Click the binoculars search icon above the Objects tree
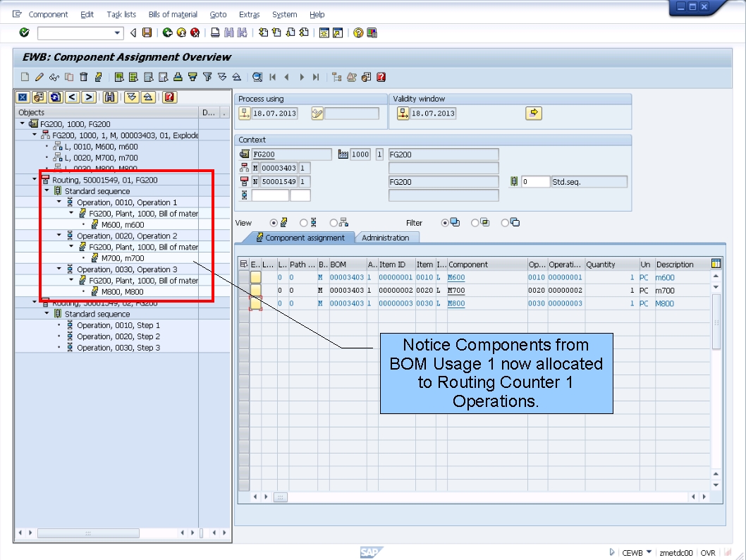The width and height of the screenshot is (746, 560). click(111, 97)
